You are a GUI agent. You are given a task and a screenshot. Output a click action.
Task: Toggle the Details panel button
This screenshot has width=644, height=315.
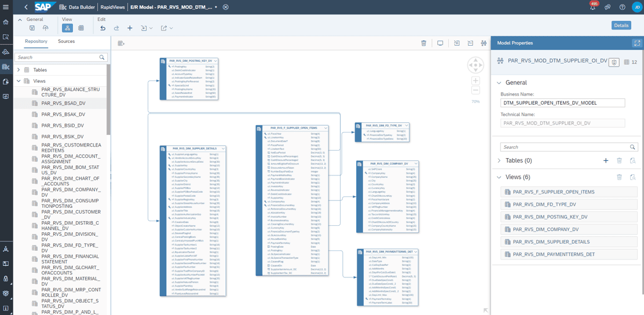(621, 25)
